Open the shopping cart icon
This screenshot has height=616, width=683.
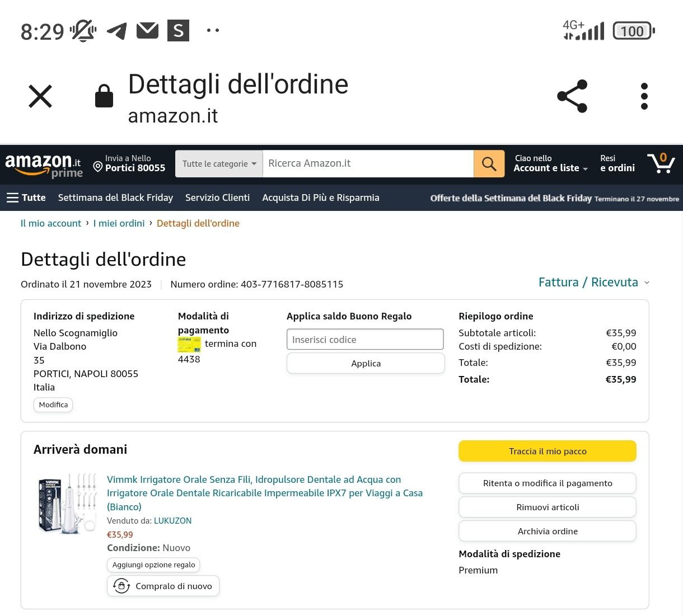pyautogui.click(x=661, y=163)
